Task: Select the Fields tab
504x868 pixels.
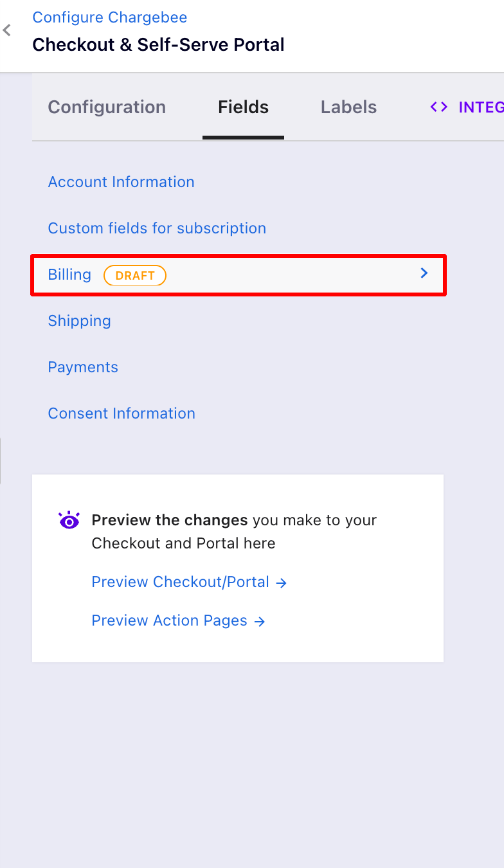Action: point(243,107)
